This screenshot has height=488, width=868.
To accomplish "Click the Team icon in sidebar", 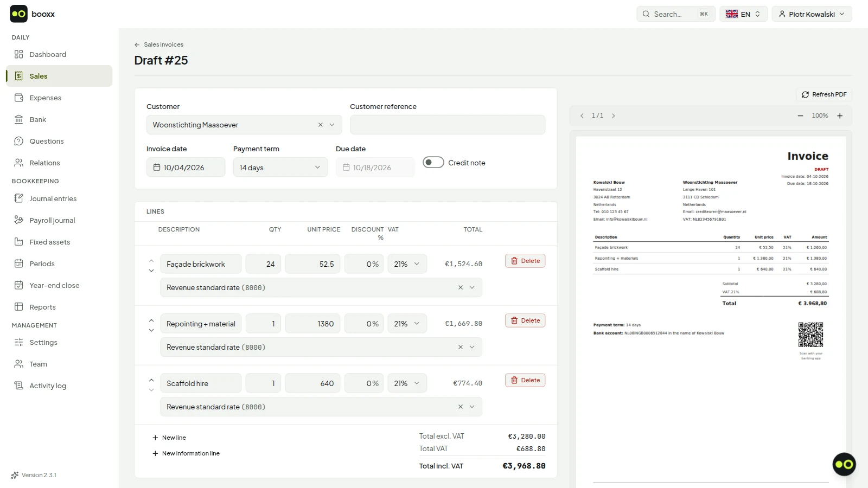I will tap(19, 364).
